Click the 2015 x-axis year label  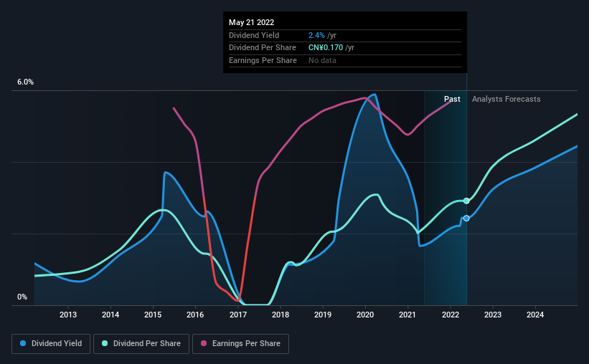click(153, 315)
